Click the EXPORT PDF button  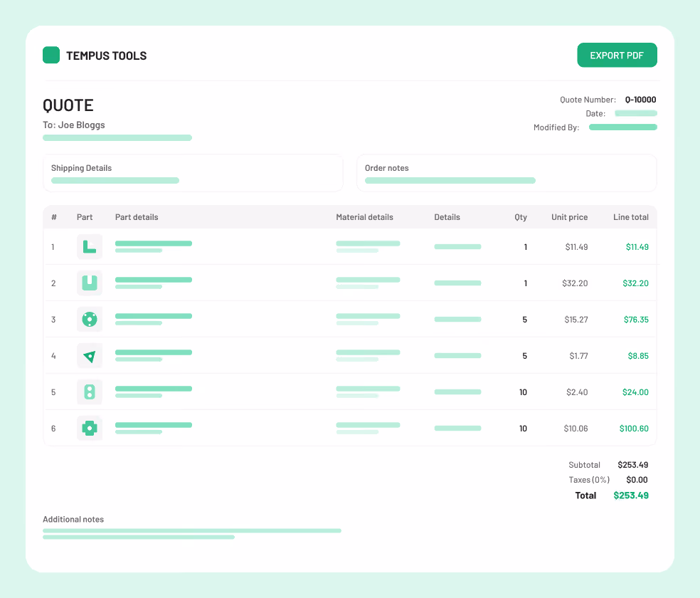pos(617,56)
